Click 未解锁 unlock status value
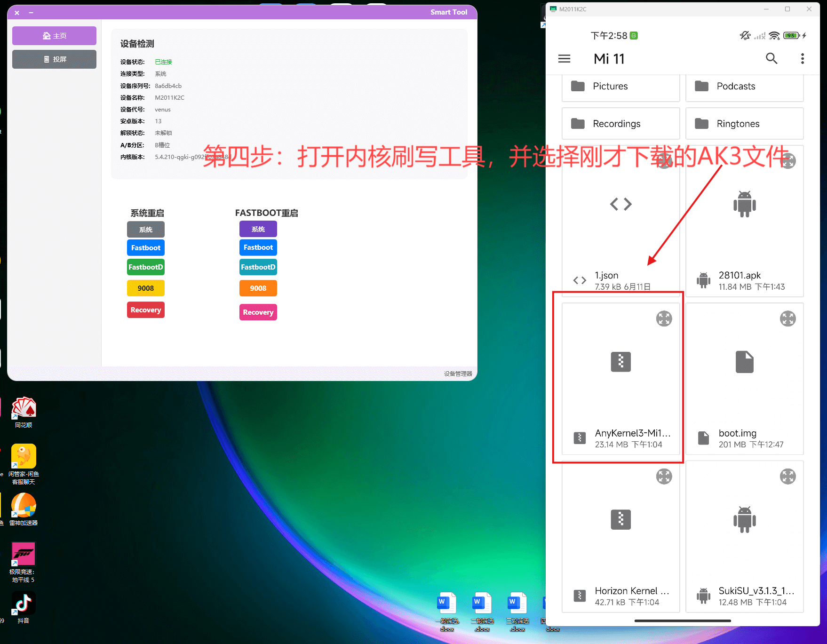This screenshot has height=644, width=827. pos(163,133)
